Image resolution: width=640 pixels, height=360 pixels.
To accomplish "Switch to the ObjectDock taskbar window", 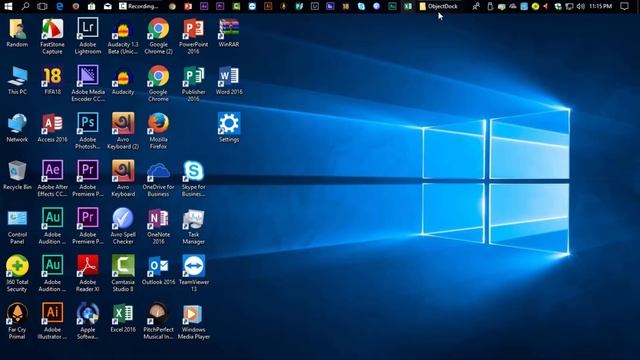I will (x=439, y=6).
